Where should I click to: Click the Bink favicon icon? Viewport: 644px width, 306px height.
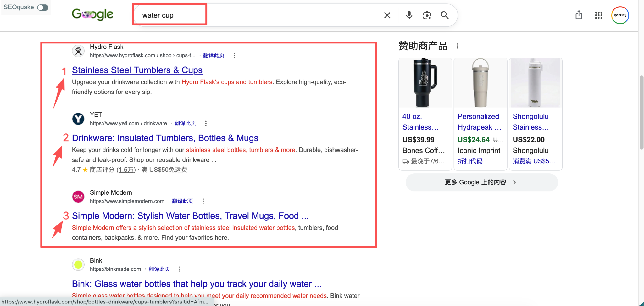(78, 264)
